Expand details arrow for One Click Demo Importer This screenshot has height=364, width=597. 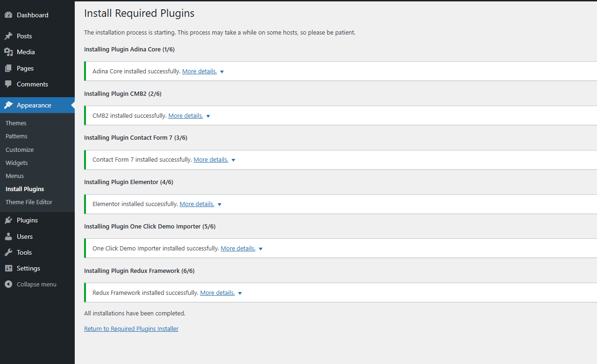261,249
